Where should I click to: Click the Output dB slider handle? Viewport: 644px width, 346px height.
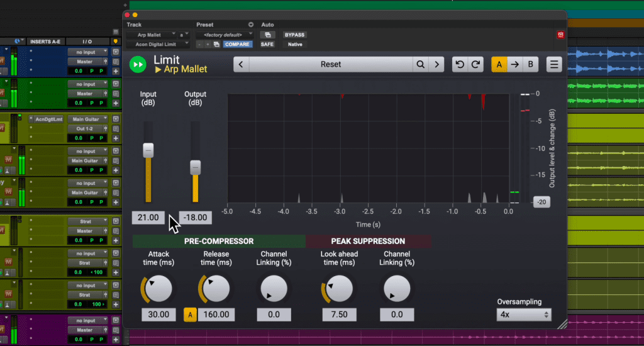click(196, 168)
